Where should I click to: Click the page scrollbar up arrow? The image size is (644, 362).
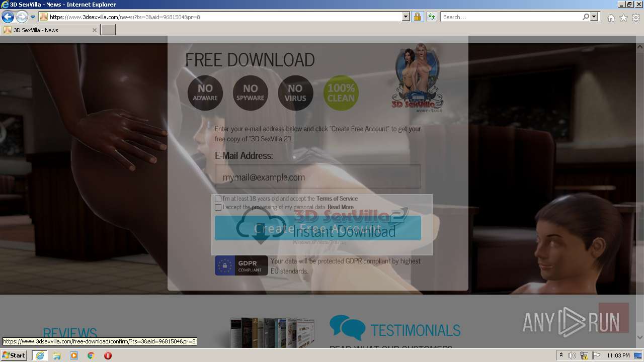tap(639, 47)
